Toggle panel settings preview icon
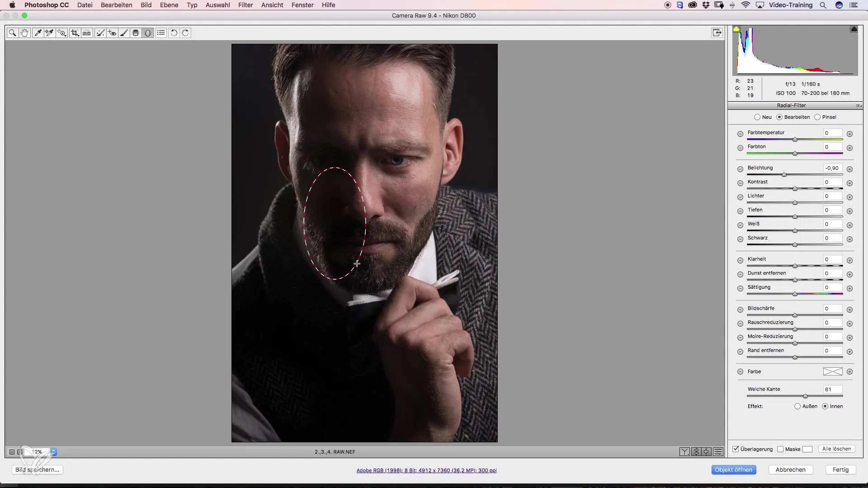 click(x=718, y=451)
